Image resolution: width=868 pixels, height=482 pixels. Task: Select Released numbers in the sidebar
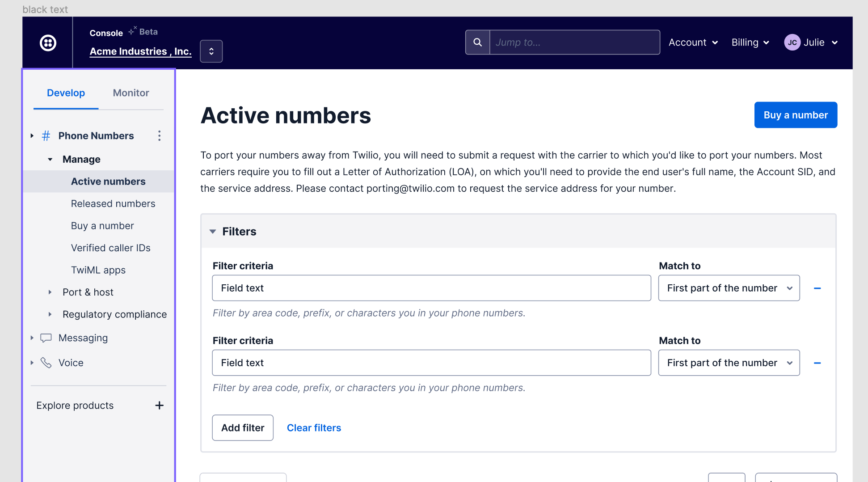[113, 204]
